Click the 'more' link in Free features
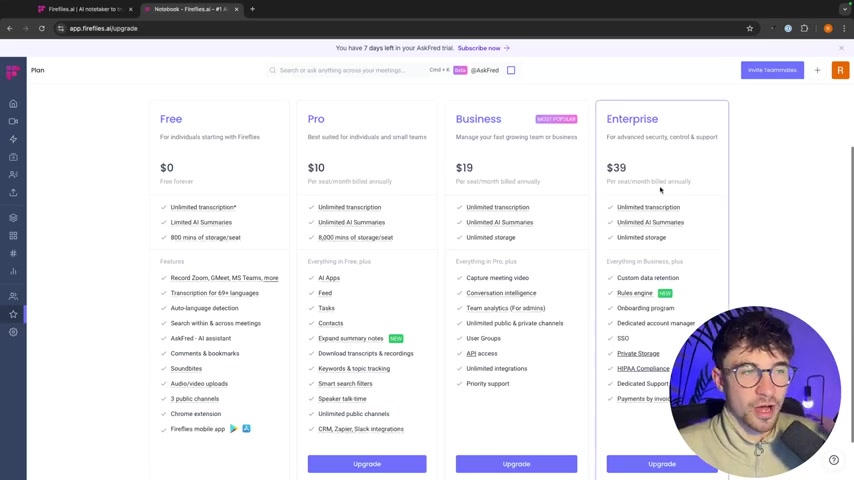Image resolution: width=854 pixels, height=480 pixels. tap(271, 278)
